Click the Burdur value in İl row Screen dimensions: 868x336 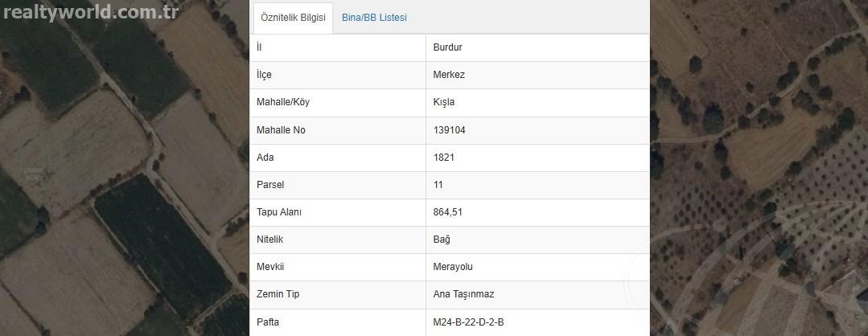coord(447,47)
